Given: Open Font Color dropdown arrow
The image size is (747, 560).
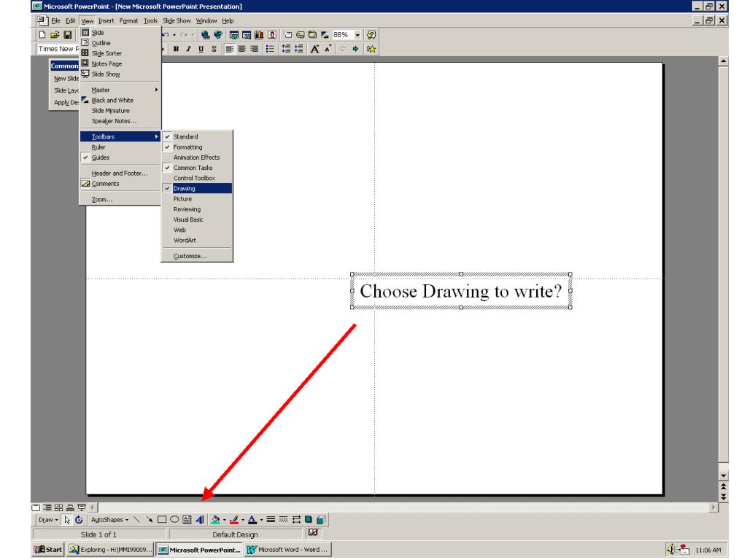Looking at the screenshot, I should click(x=261, y=520).
